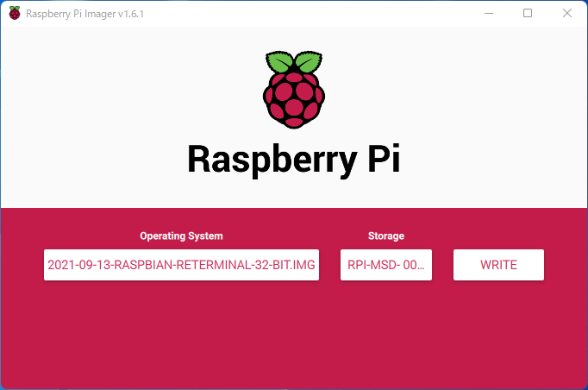Viewport: 588px width, 390px height.
Task: Click the Raspberry Pi Imager v1.6.1 title
Action: click(x=84, y=14)
